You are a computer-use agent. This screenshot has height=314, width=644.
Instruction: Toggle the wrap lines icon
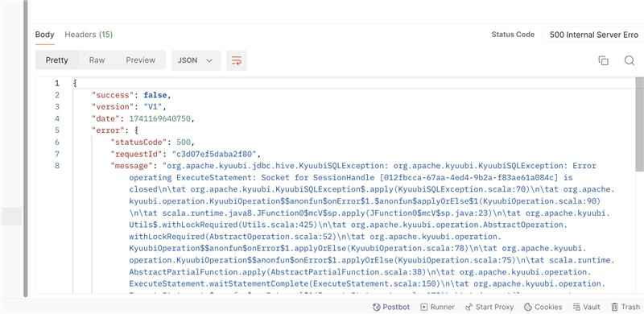coord(237,60)
